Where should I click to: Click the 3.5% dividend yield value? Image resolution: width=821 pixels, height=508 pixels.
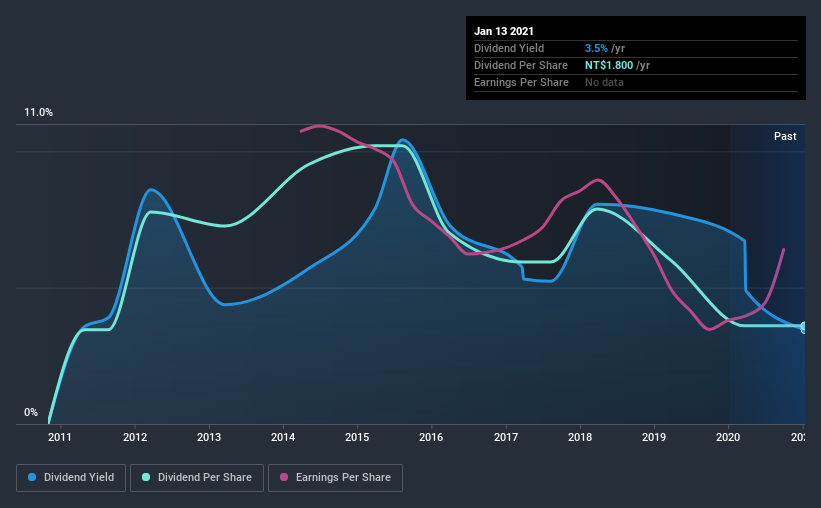[x=596, y=48]
